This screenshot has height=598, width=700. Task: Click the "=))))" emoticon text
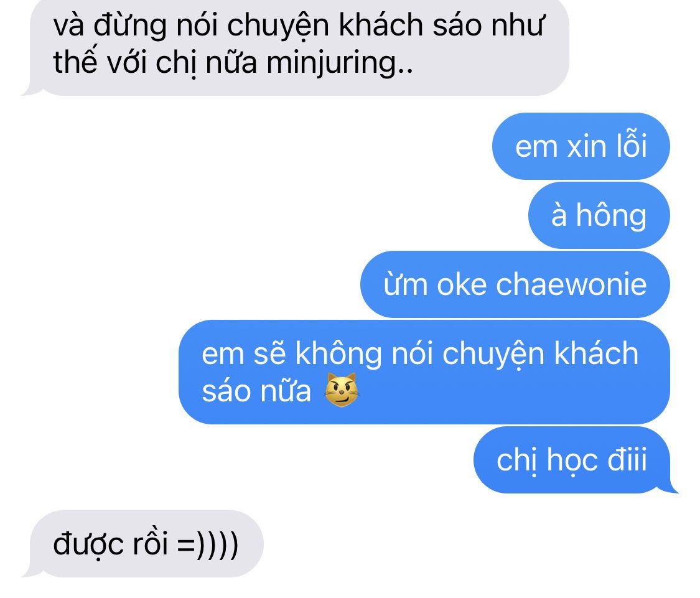208,544
